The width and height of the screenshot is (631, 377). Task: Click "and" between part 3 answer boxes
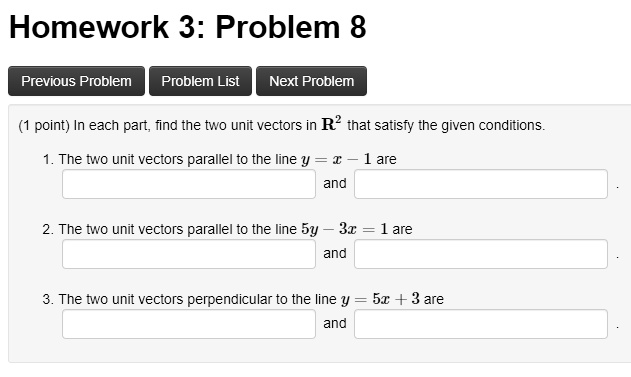click(335, 323)
